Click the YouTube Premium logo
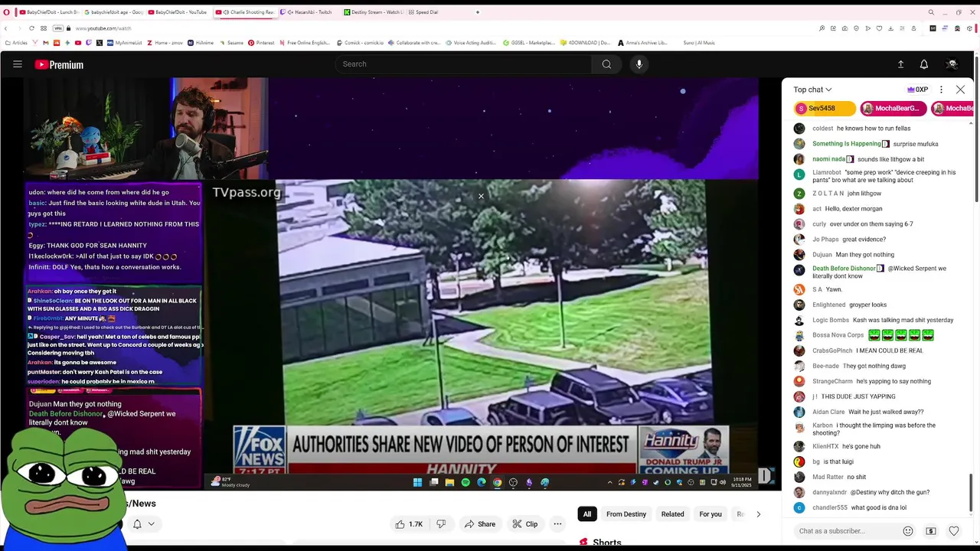This screenshot has height=551, width=980. pyautogui.click(x=59, y=65)
